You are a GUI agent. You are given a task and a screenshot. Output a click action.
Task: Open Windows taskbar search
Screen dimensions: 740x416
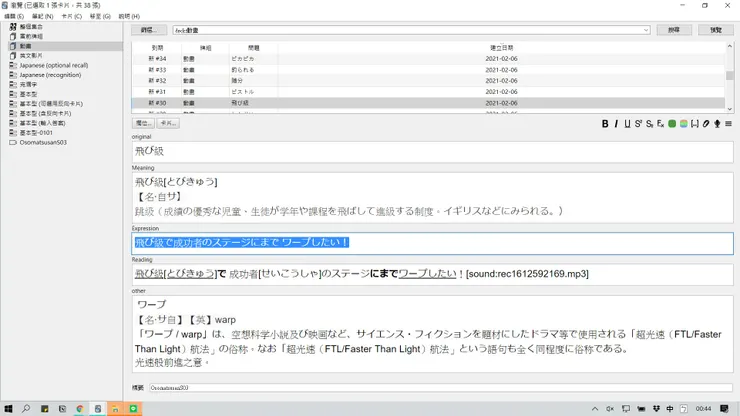tap(26, 408)
